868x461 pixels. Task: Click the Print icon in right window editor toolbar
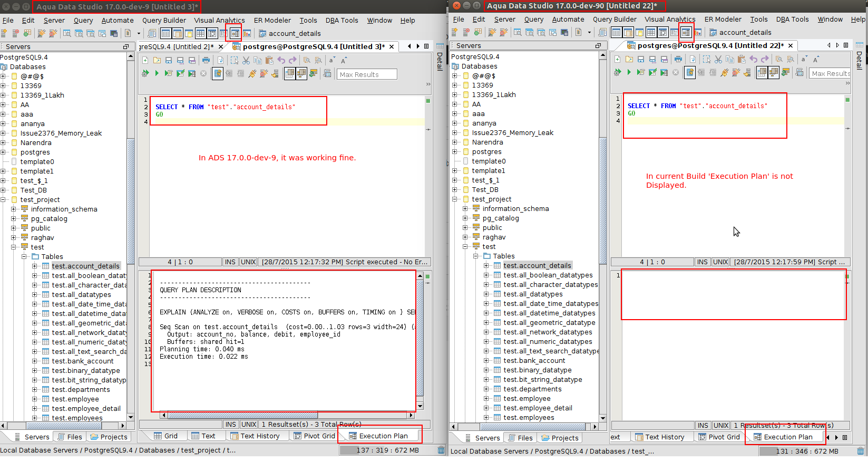(678, 59)
